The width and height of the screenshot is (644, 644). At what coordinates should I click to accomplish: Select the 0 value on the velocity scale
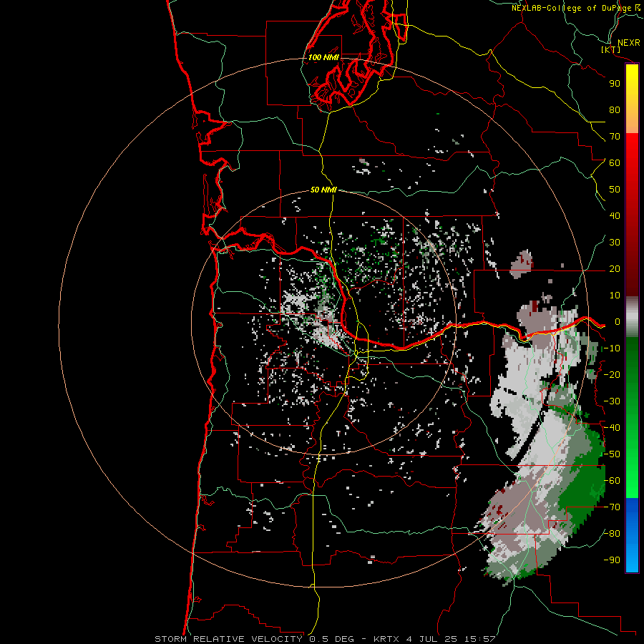tap(618, 322)
